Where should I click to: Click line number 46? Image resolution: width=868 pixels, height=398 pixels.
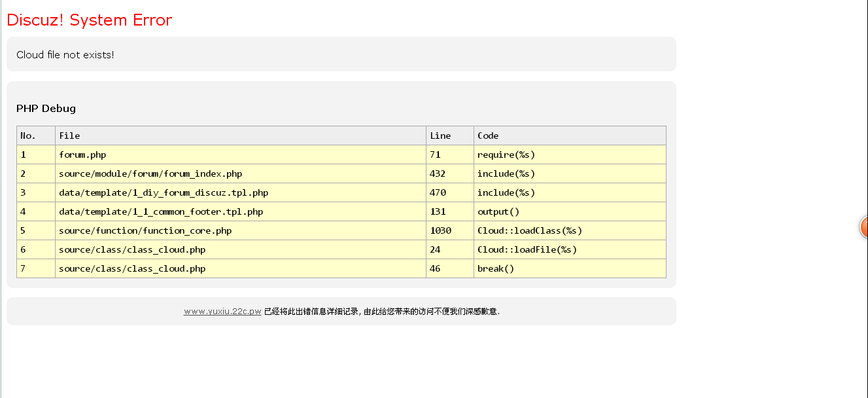pyautogui.click(x=450, y=268)
